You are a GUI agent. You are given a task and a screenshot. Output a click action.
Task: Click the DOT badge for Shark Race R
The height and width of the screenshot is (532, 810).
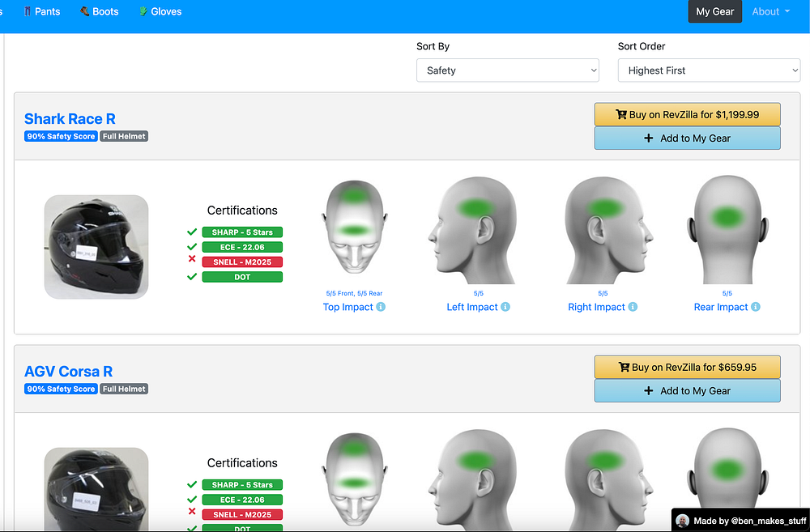[242, 277]
